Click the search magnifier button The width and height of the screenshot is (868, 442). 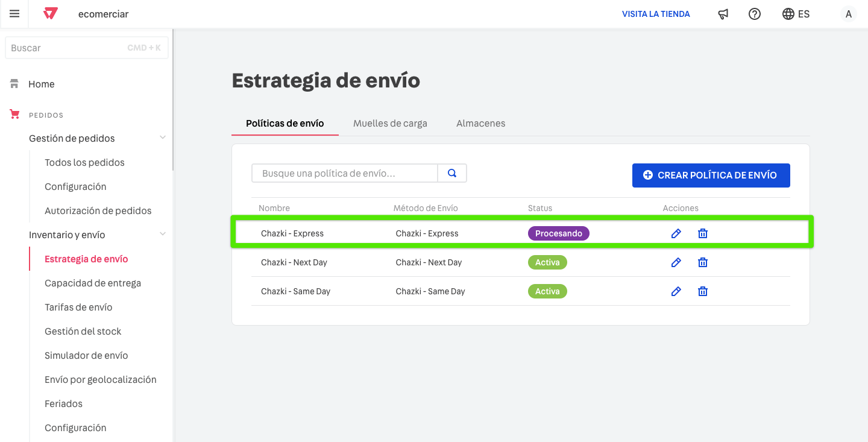coord(452,173)
